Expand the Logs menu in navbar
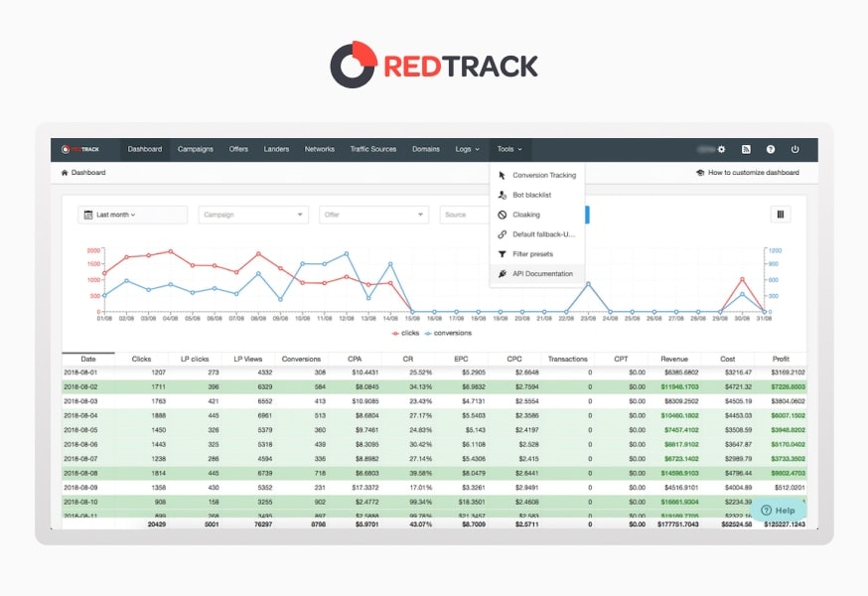 [467, 149]
